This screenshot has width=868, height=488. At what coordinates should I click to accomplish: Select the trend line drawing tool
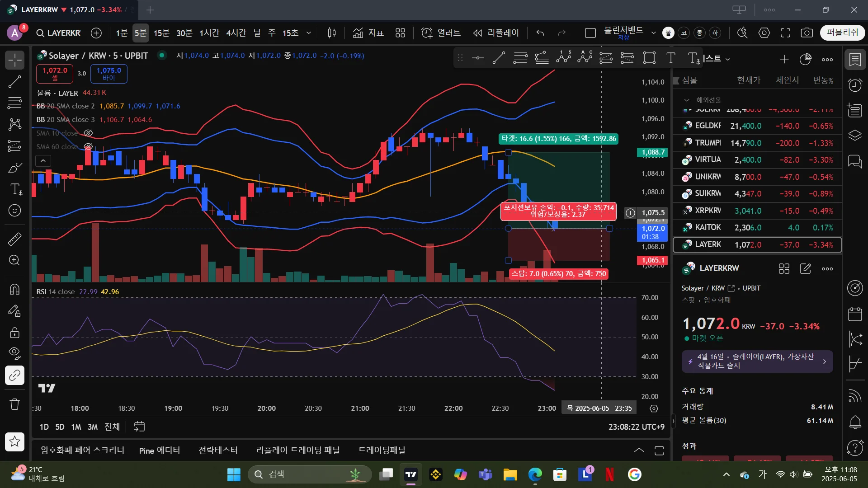[14, 82]
